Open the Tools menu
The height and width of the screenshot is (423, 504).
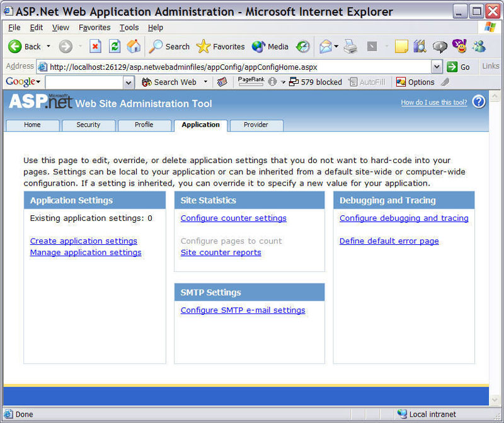coord(129,27)
